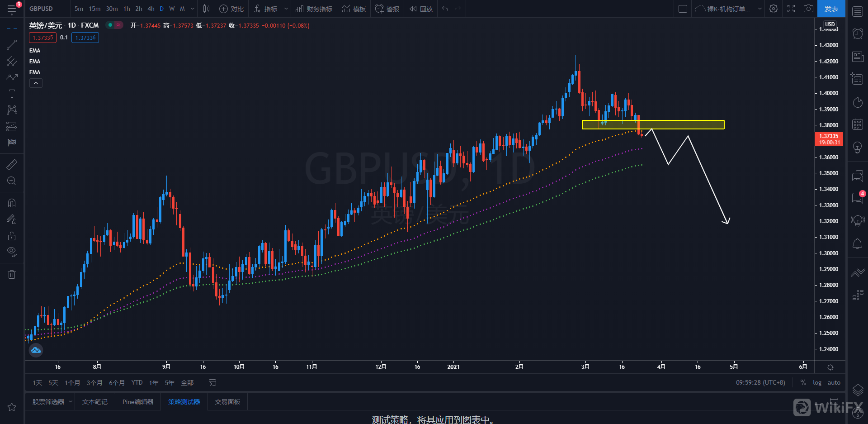
Task: Take a chart snapshot with camera icon
Action: (808, 9)
